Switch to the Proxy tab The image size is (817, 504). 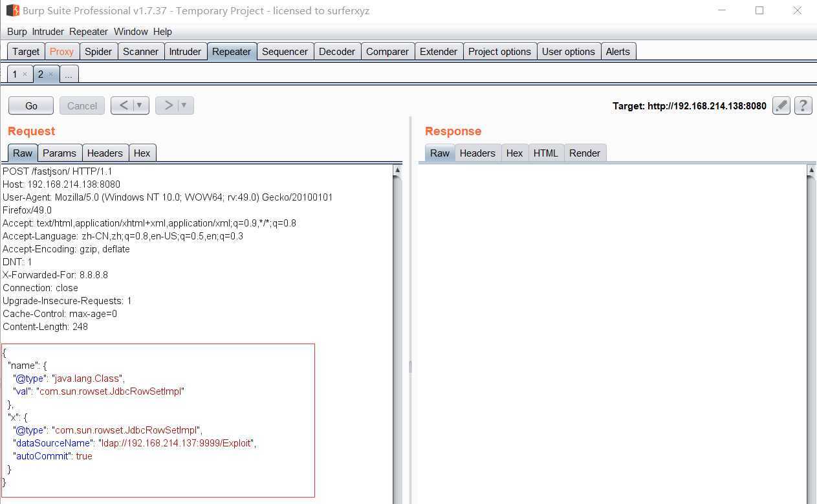coord(61,52)
